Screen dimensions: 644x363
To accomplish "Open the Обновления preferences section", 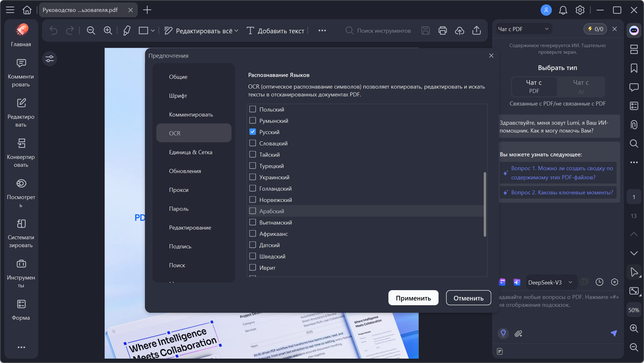I will pyautogui.click(x=185, y=171).
